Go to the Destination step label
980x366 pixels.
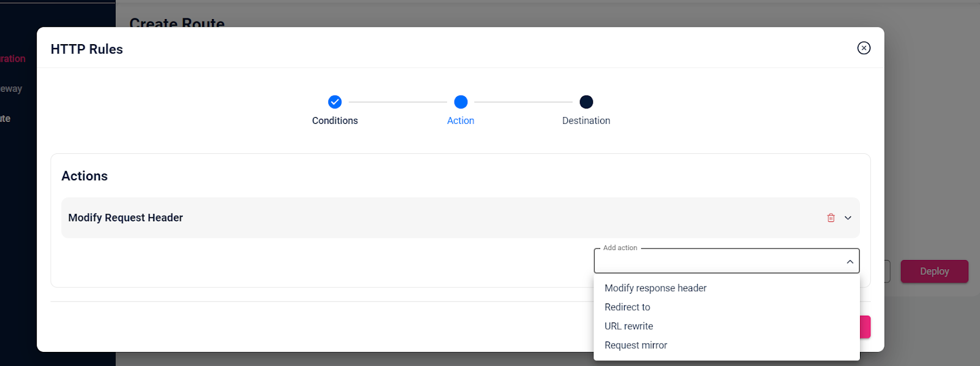pyautogui.click(x=586, y=120)
